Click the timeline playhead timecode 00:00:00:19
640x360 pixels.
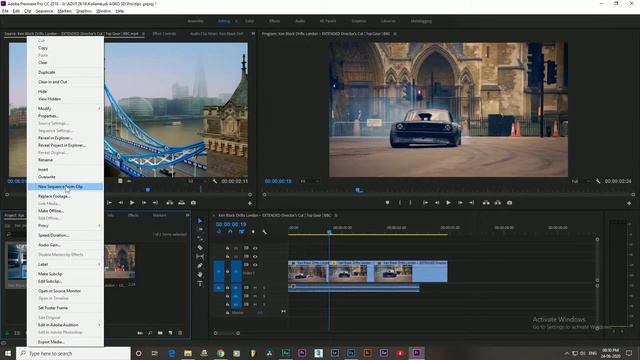point(231,224)
